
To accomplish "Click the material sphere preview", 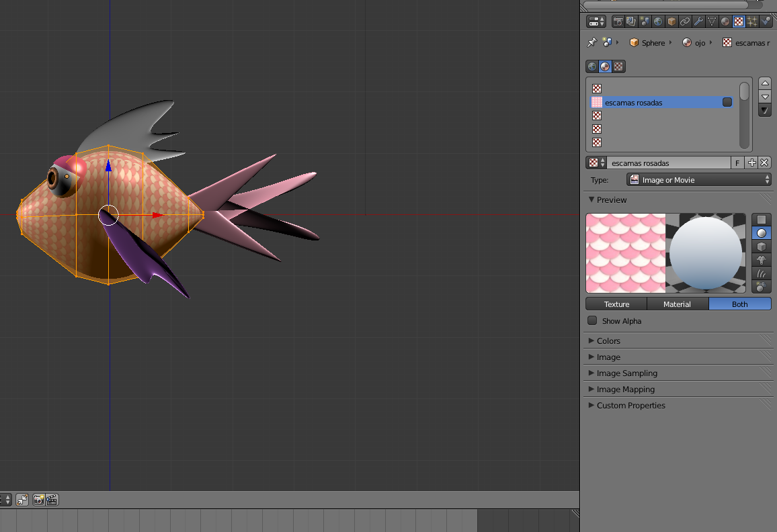I will (x=706, y=253).
